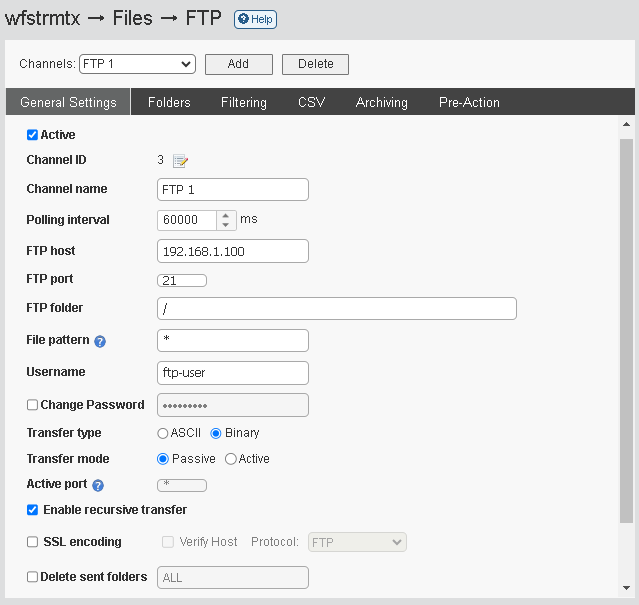639x605 pixels.
Task: Decrease polling interval with down arrow
Action: pos(225,225)
